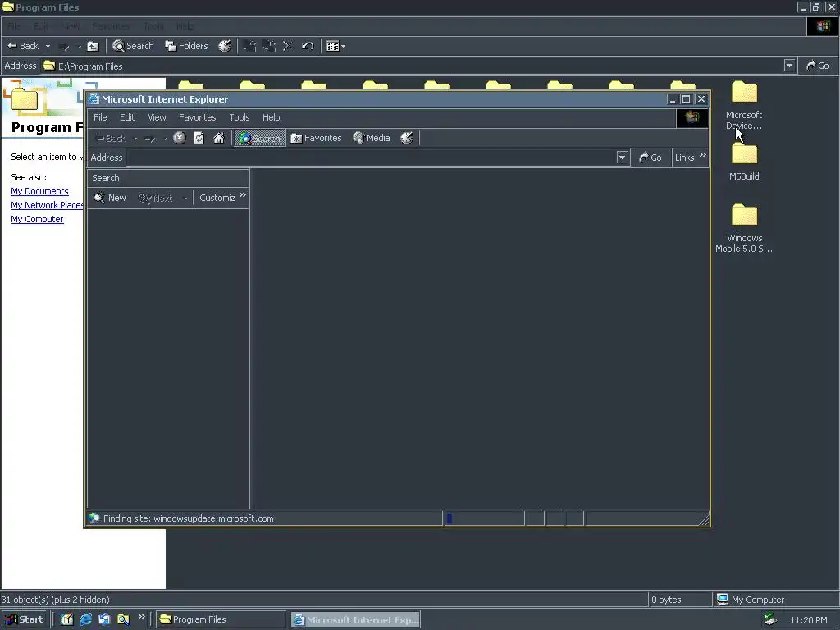Open Tools menu in Internet Explorer
This screenshot has height=630, width=840.
pos(240,117)
